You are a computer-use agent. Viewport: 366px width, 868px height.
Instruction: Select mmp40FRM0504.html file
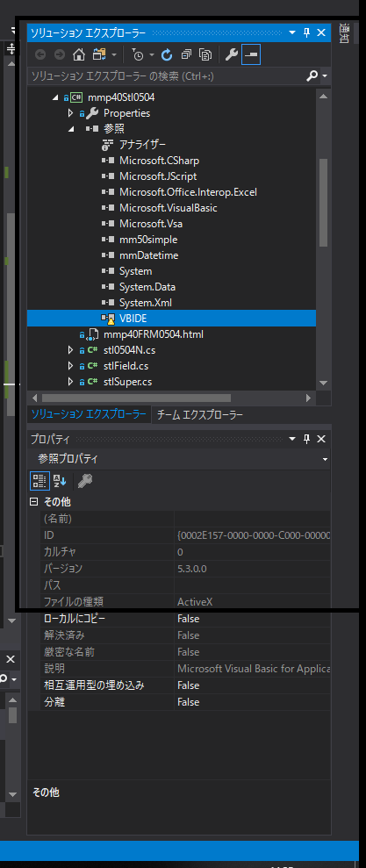tap(154, 334)
